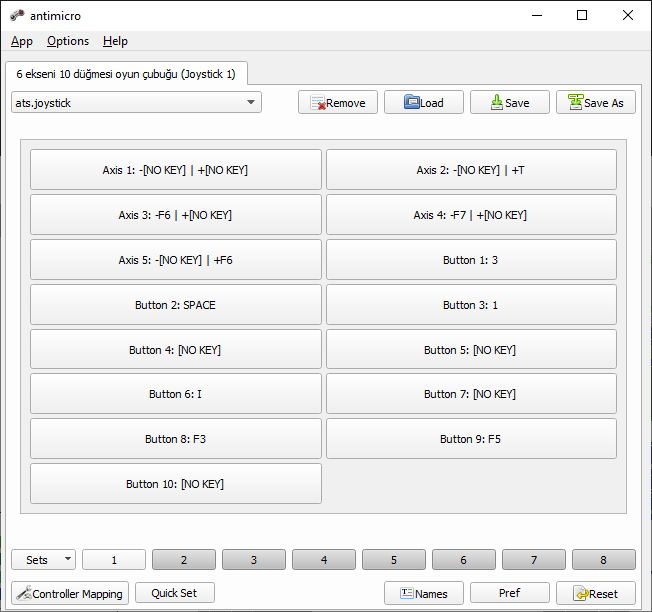This screenshot has height=612, width=652.
Task: Click the antimicro title bar icon
Action: point(17,16)
